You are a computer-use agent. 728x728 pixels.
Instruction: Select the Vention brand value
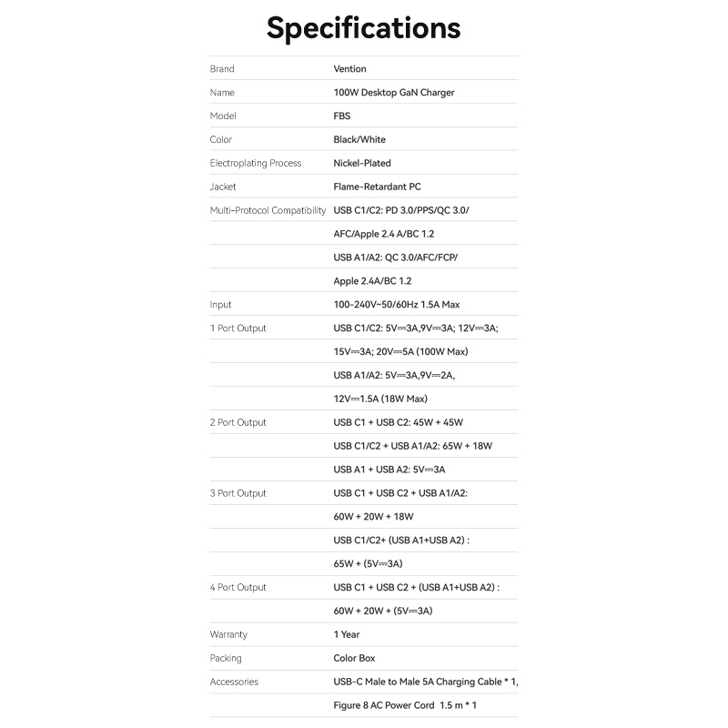click(x=350, y=69)
